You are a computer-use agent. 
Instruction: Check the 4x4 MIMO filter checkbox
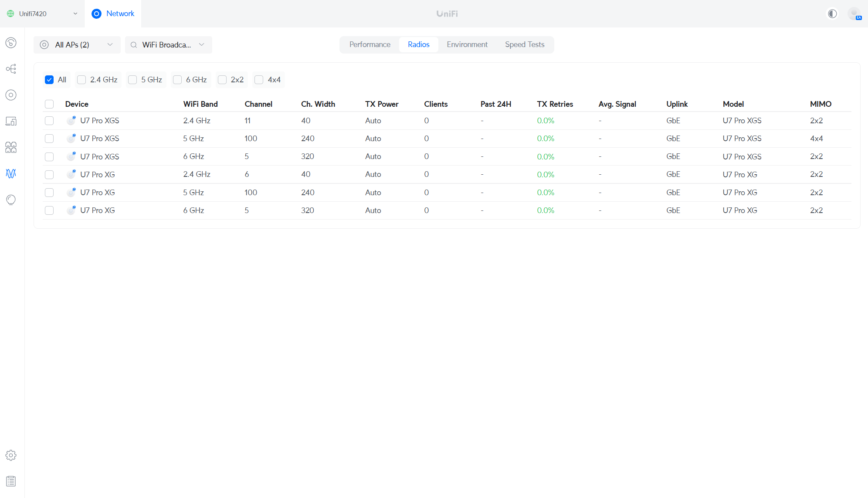(x=259, y=80)
